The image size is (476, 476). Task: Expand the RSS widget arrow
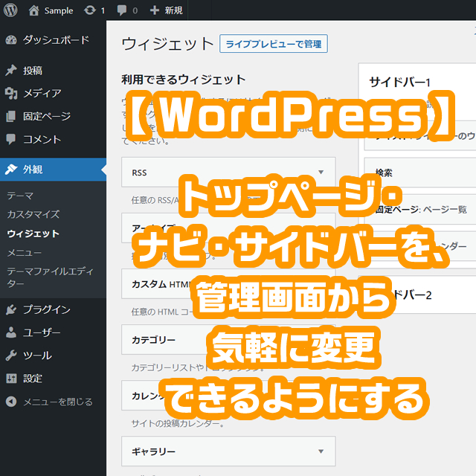coord(321,173)
